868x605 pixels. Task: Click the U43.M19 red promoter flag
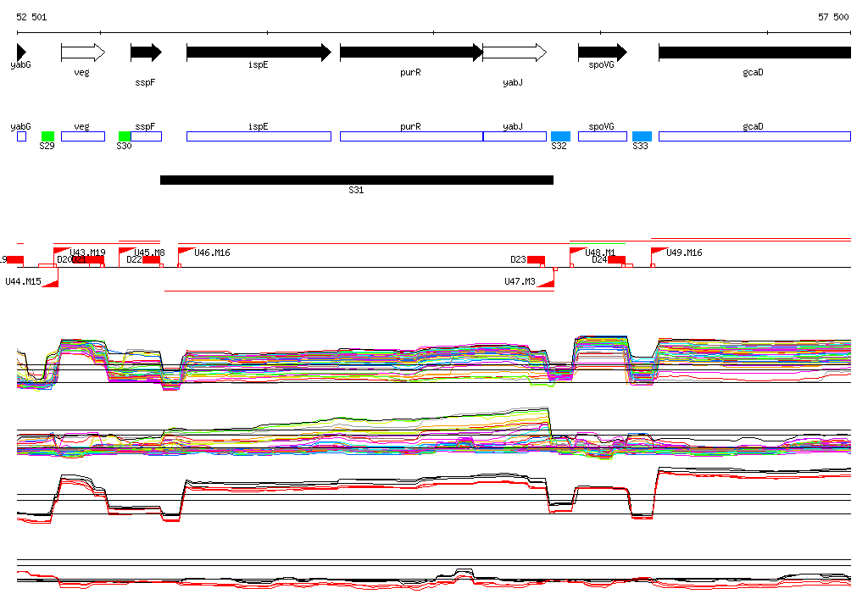[61, 252]
